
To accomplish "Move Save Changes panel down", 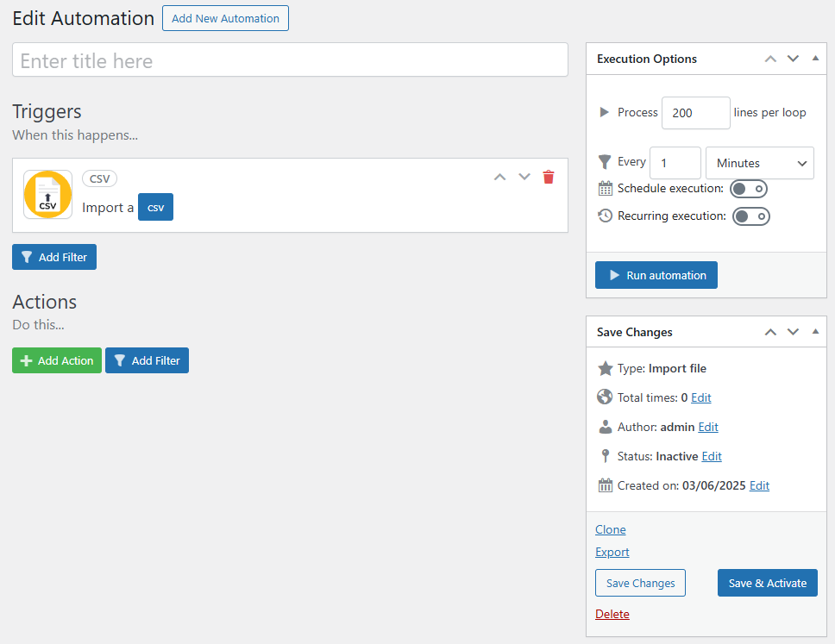I will 794,332.
